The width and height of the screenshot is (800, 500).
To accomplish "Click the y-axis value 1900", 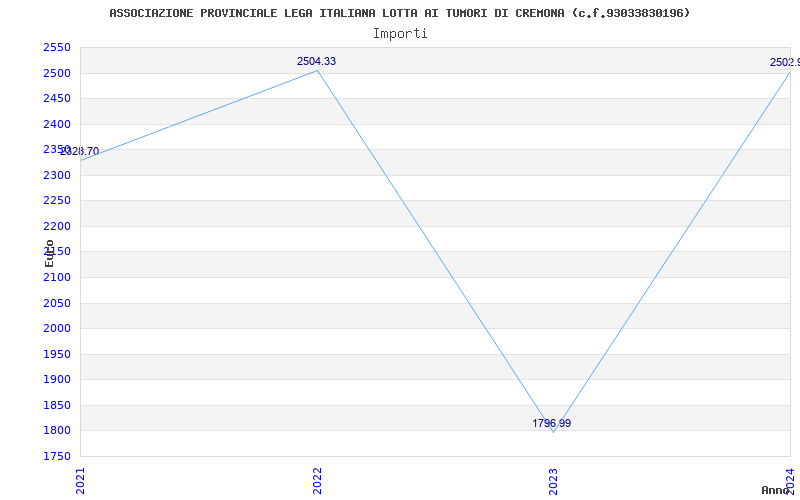I will [x=57, y=380].
